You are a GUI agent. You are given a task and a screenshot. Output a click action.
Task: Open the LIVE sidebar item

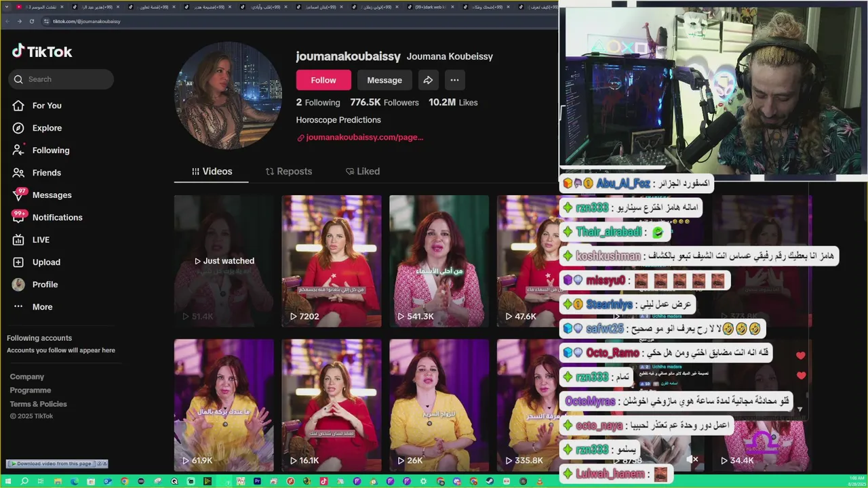pos(31,240)
